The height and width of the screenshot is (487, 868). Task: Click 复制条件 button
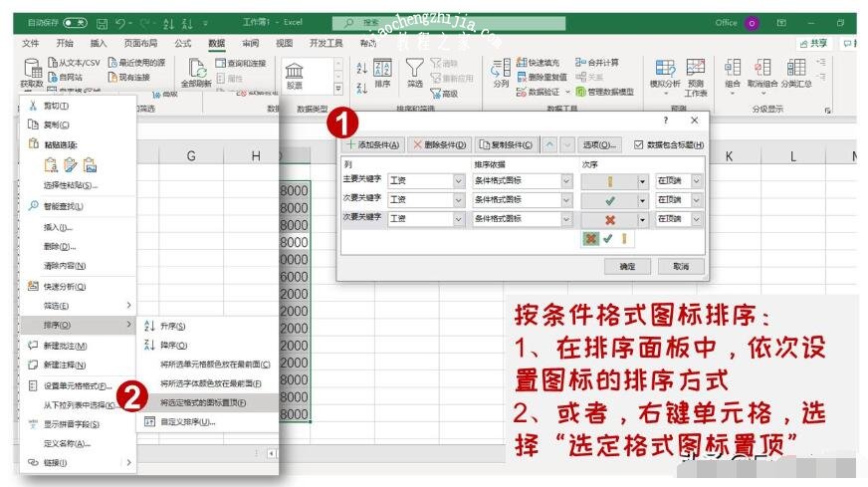click(x=506, y=144)
